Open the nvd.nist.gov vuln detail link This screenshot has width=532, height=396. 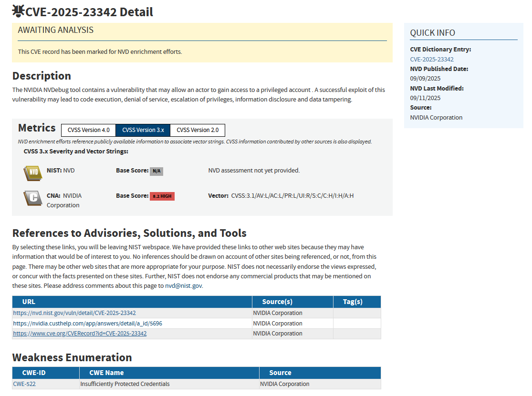point(74,313)
